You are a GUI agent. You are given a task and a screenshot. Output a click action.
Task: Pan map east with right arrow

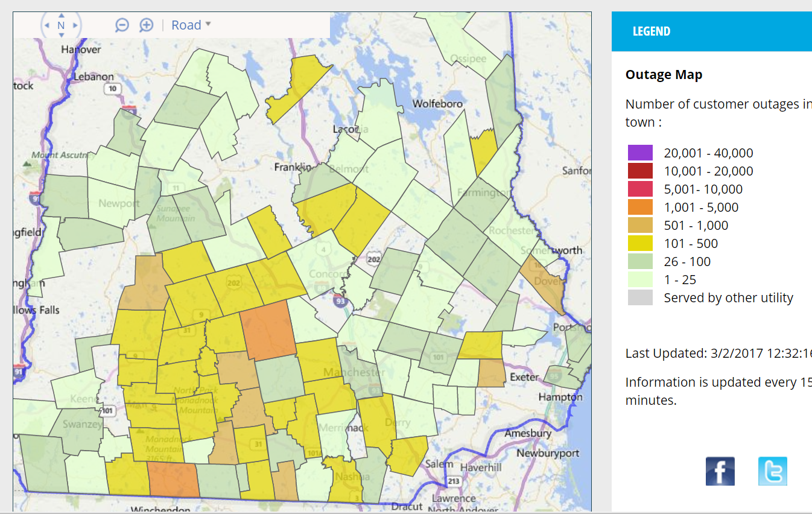point(75,25)
